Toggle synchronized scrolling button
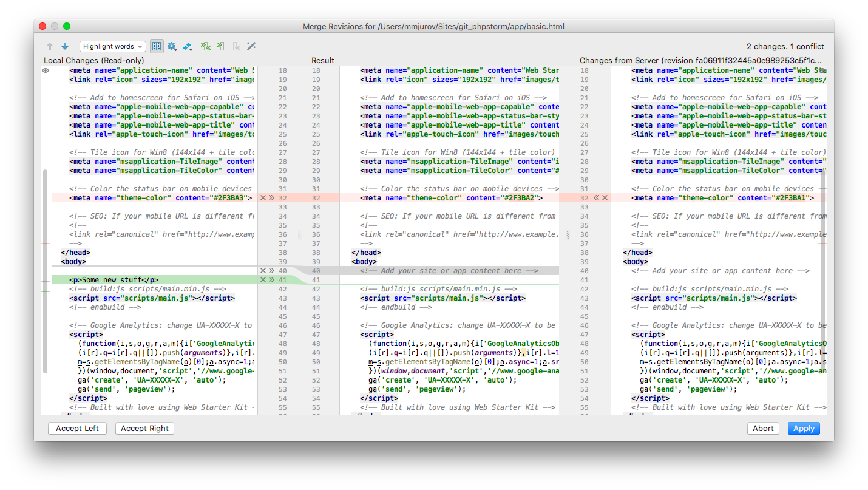868x490 pixels. pos(157,46)
